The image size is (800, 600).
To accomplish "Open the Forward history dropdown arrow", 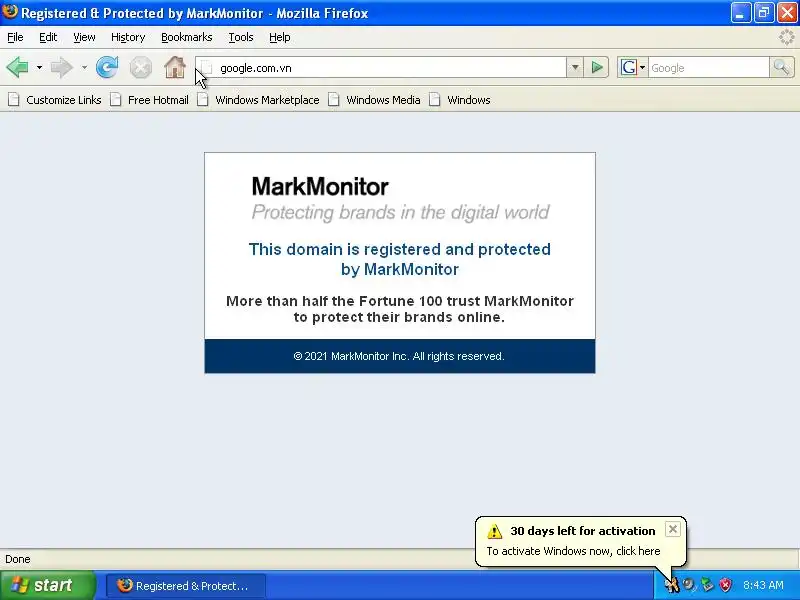I will (84, 67).
